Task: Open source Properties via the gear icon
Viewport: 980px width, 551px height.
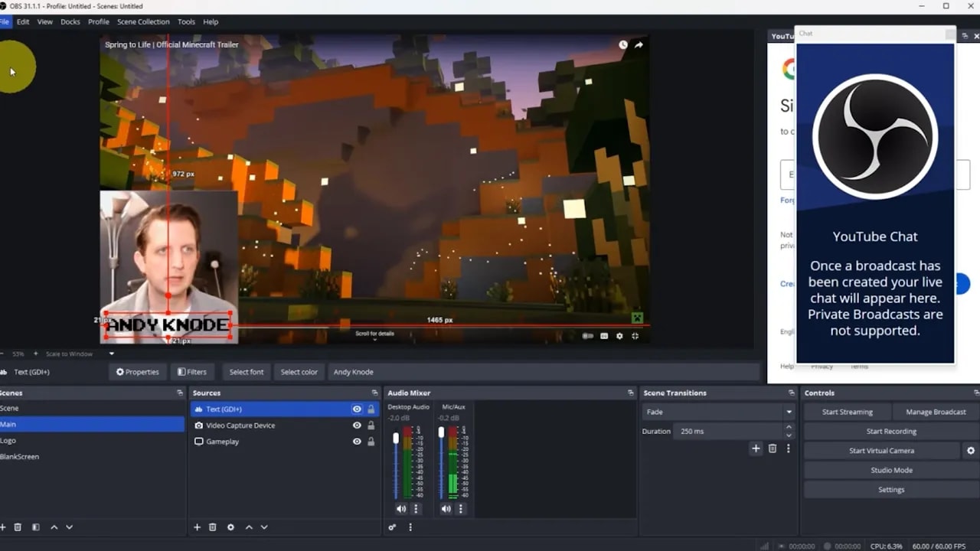Action: click(230, 527)
